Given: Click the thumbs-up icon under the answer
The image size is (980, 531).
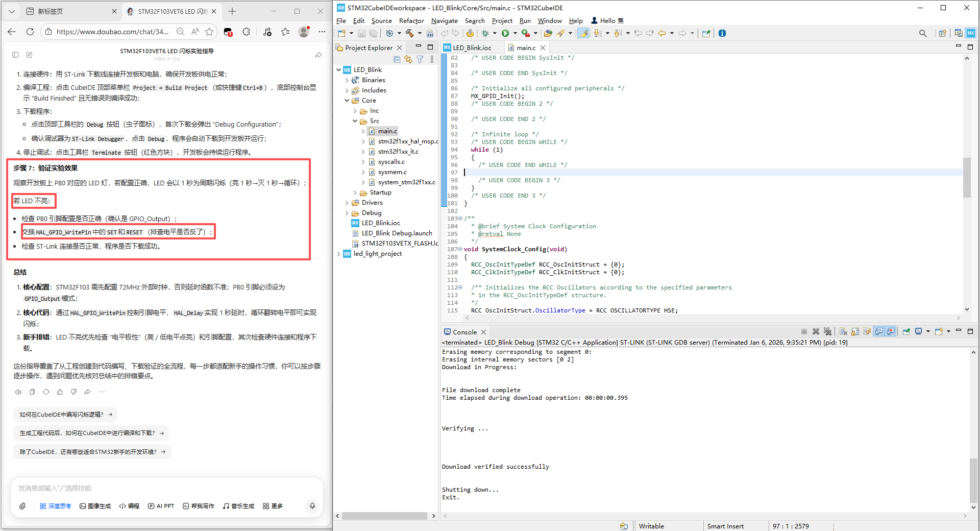Looking at the screenshot, I should pos(60,392).
